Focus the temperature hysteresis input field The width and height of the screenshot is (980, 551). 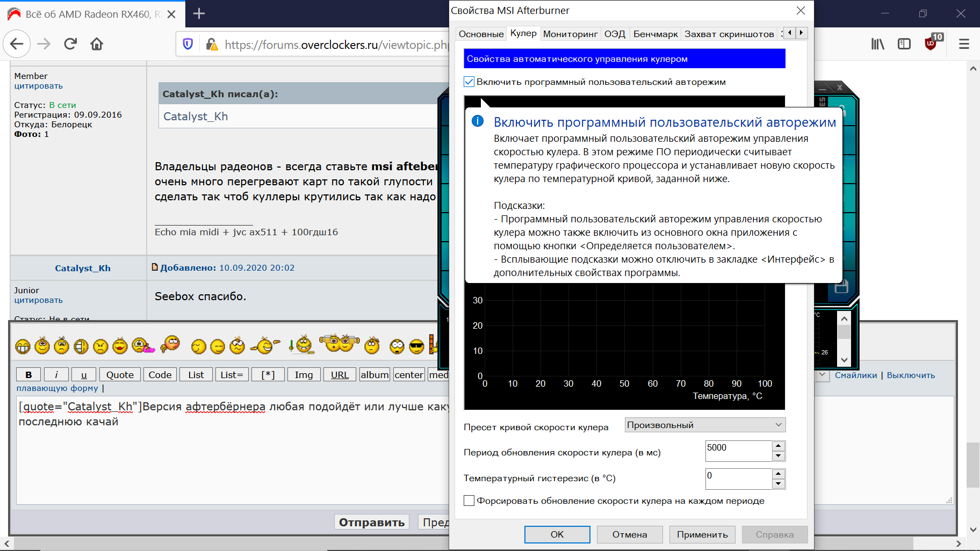739,479
